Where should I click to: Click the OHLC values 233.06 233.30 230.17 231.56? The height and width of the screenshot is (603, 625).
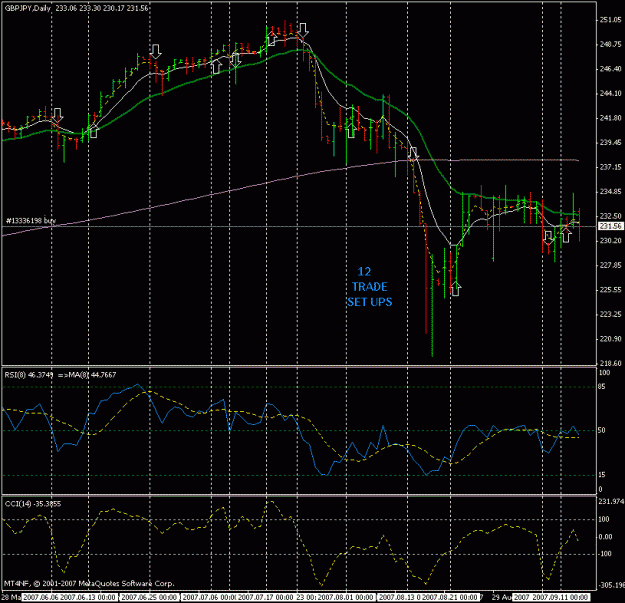click(102, 8)
